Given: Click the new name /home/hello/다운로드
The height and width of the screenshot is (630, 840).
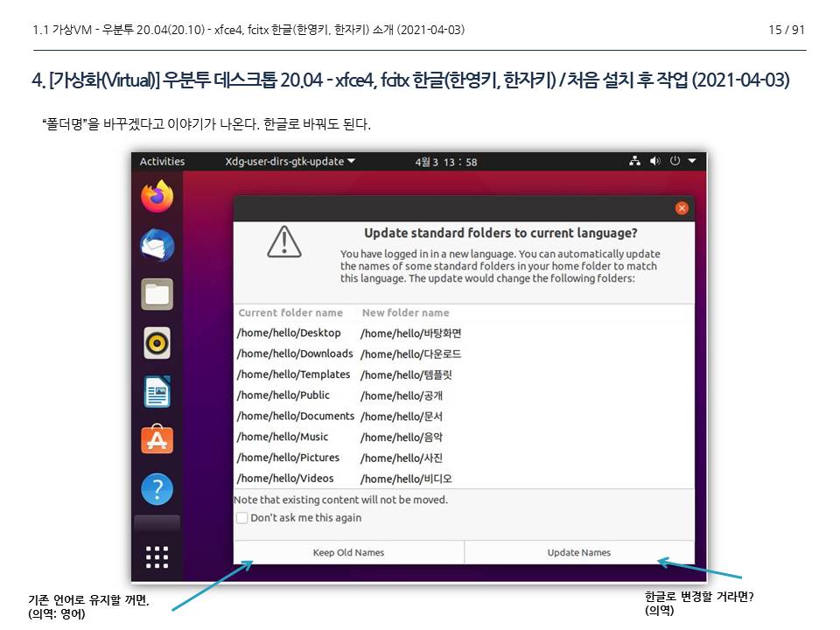Looking at the screenshot, I should coord(411,354).
